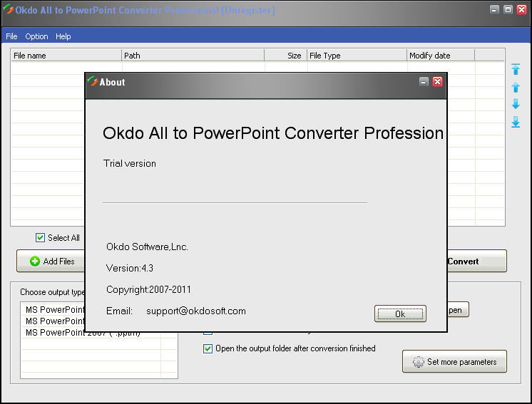
Task: Click the Convert button
Action: (x=476, y=261)
